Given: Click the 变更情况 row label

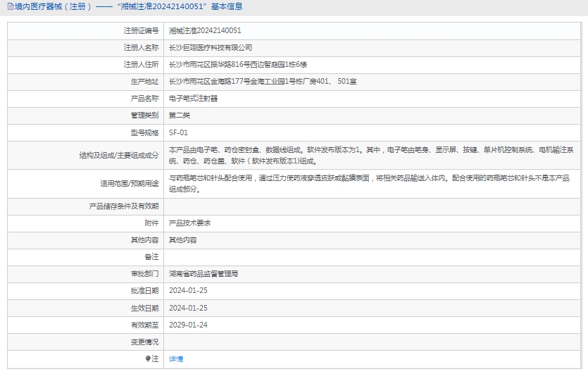Looking at the screenshot, I should pos(144,342).
